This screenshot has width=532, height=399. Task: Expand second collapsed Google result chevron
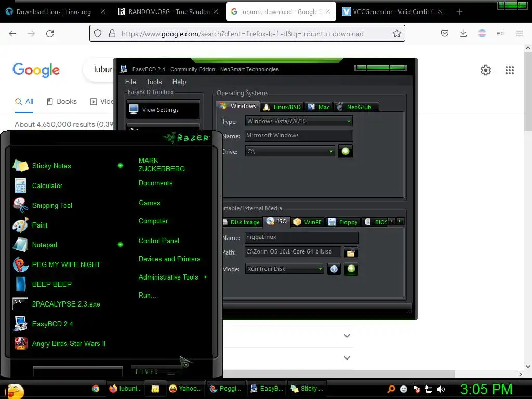(x=347, y=358)
